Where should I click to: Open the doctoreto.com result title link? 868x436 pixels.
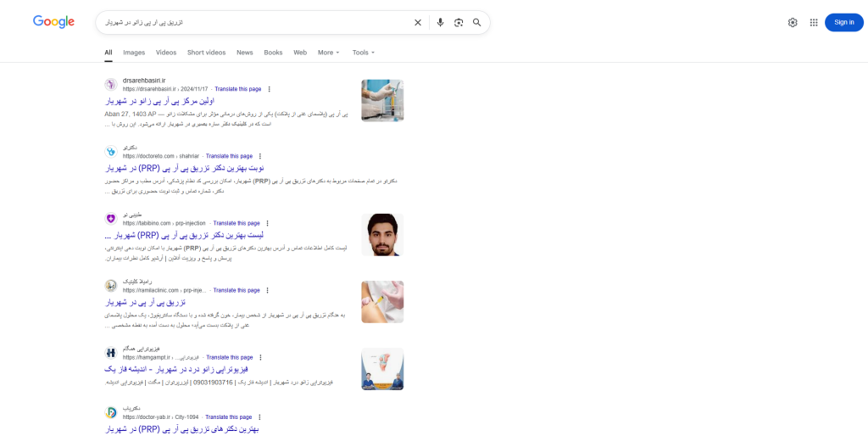point(184,168)
